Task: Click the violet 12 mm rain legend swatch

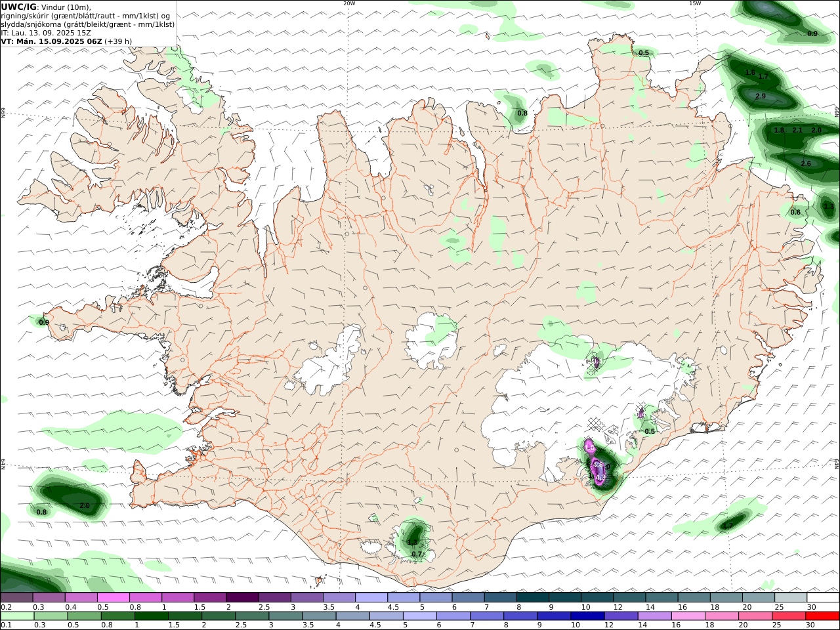Action: [x=621, y=616]
